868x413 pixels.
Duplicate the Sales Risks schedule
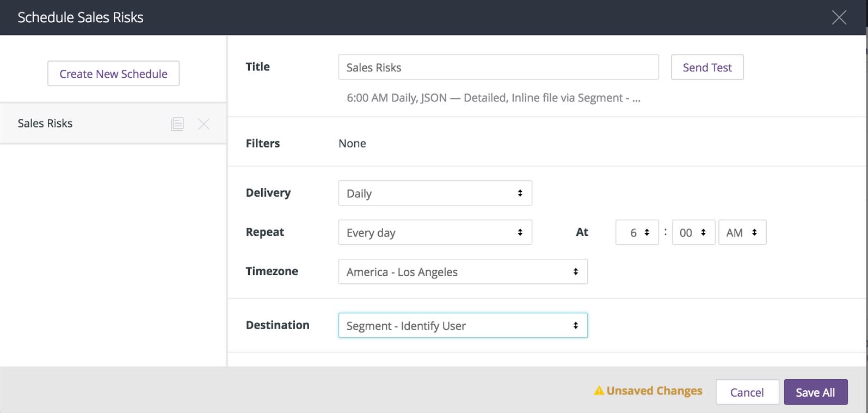pyautogui.click(x=177, y=124)
